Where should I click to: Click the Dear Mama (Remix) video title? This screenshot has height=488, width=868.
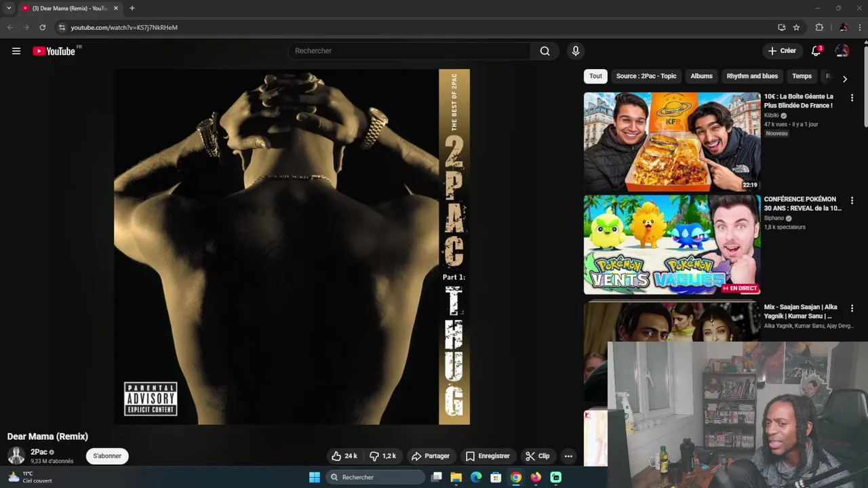point(47,436)
